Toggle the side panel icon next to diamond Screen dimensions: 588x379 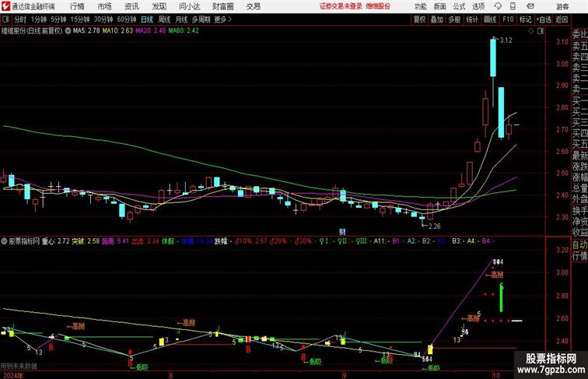[541, 32]
